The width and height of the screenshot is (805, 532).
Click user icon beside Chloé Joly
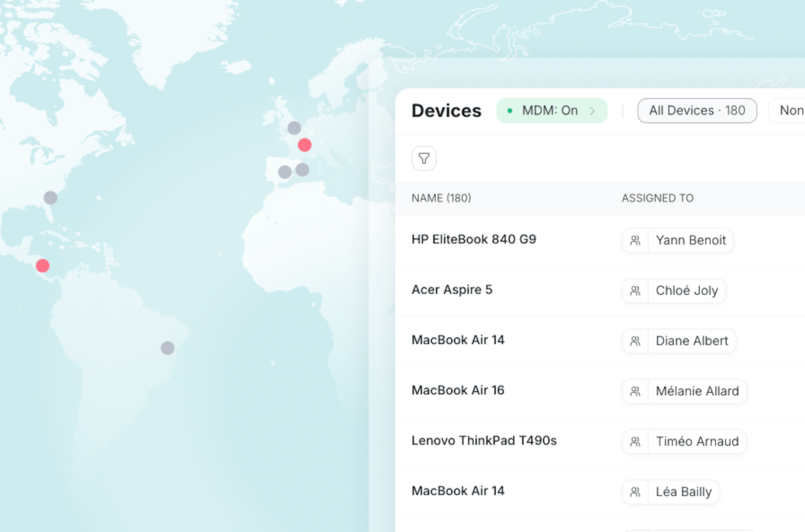pos(635,291)
